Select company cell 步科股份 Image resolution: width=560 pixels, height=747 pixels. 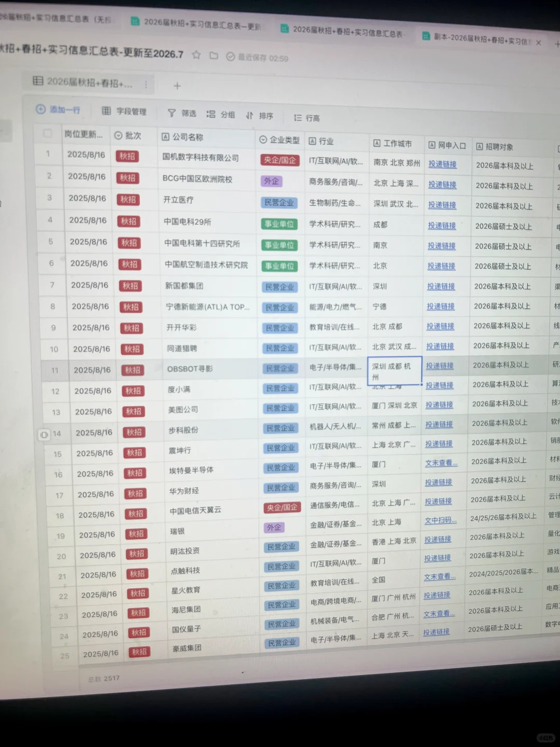[212, 430]
